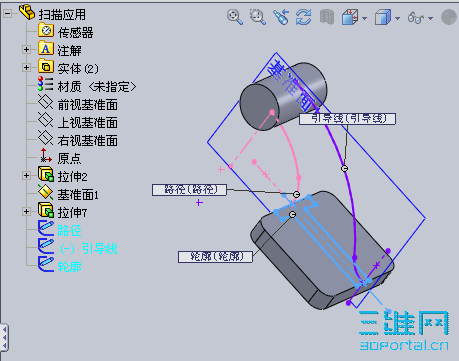
Task: Select the 拉伸7 label text
Action: click(x=72, y=213)
